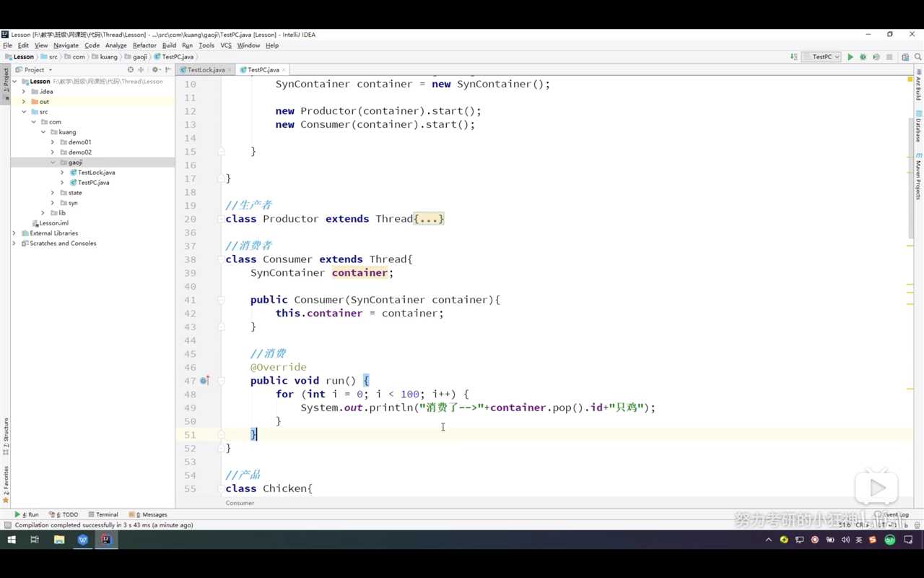The width and height of the screenshot is (924, 578).
Task: Expand External Libraries node
Action: pyautogui.click(x=14, y=233)
